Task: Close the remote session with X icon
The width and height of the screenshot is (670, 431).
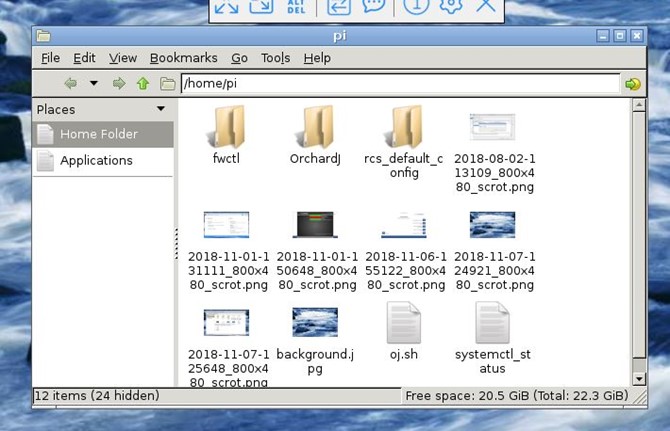Action: coord(486,6)
